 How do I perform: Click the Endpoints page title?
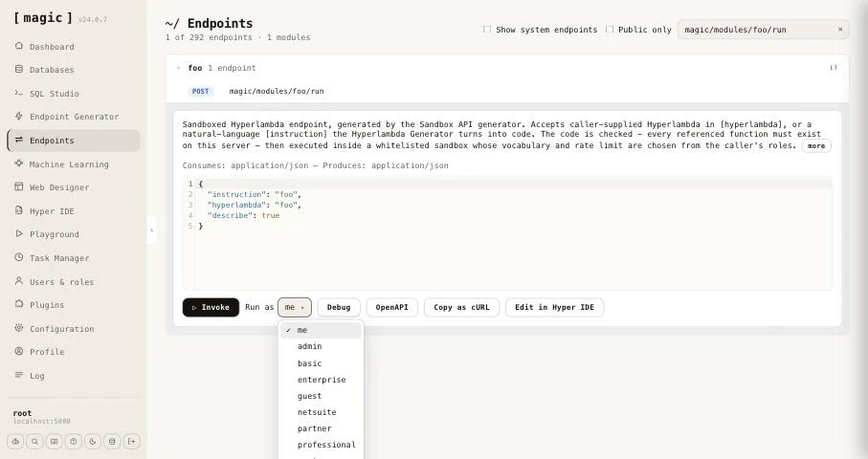[x=209, y=23]
